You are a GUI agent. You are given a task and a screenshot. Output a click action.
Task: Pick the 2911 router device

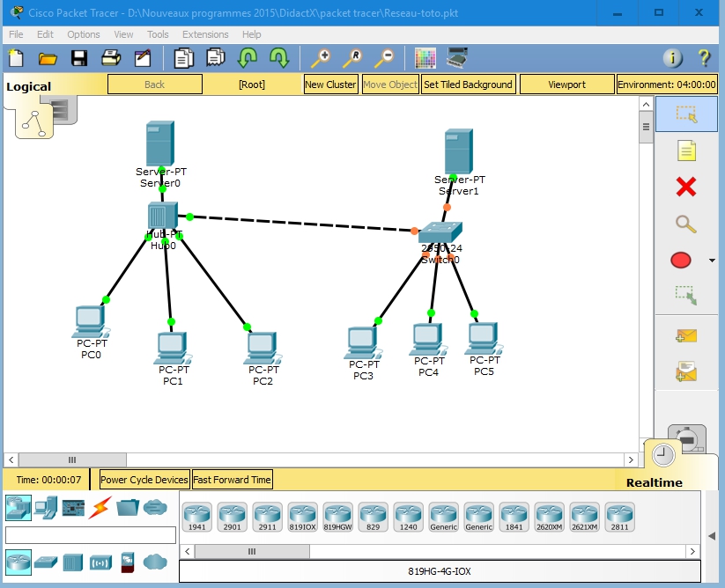pos(267,517)
